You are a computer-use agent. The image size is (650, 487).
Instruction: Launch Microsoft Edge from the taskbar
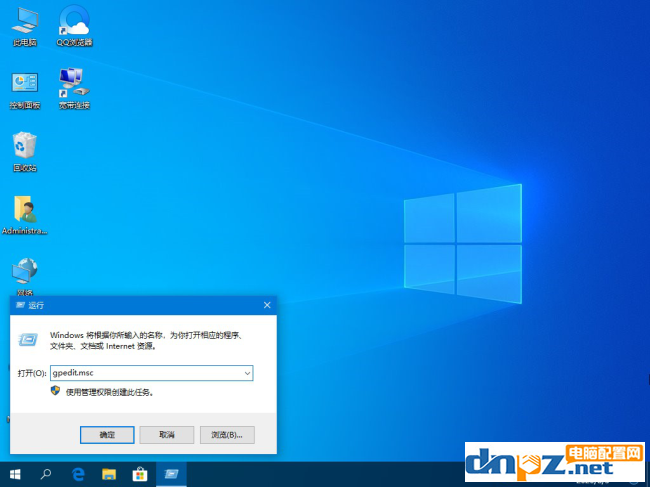pyautogui.click(x=78, y=474)
